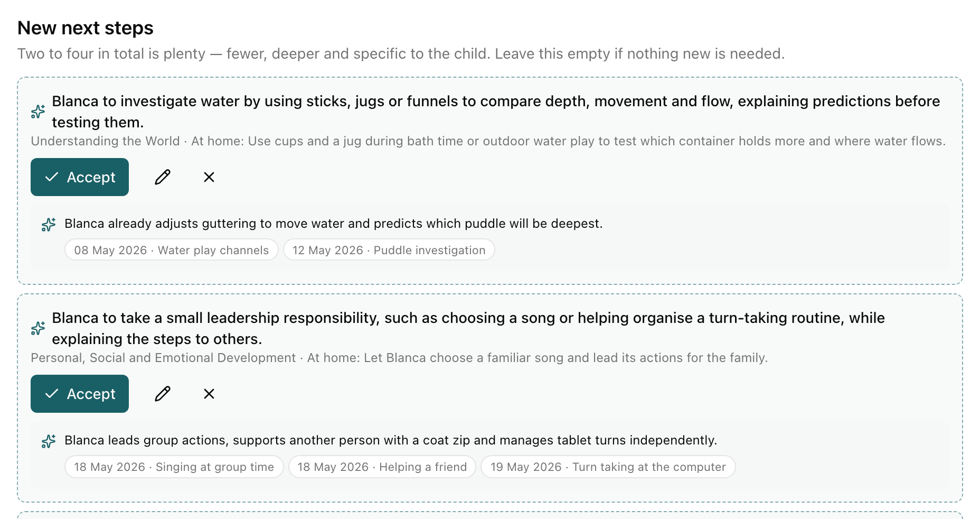
Task: Open the 18 May 2026 Helping a friend chip
Action: (x=382, y=467)
